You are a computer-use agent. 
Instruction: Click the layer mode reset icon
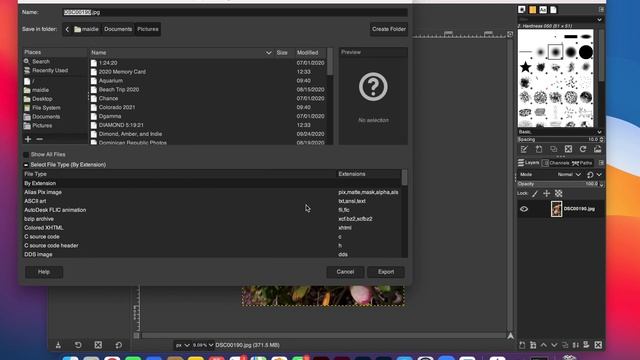pyautogui.click(x=590, y=175)
